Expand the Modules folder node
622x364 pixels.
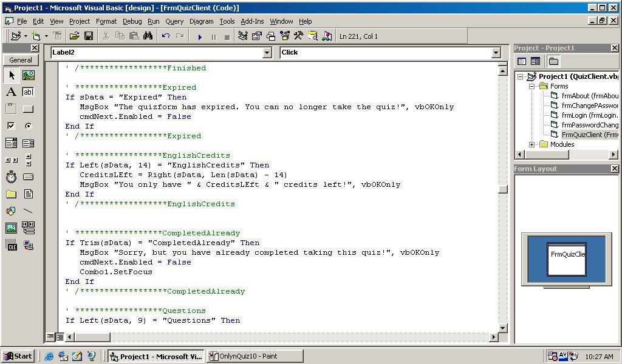click(531, 144)
